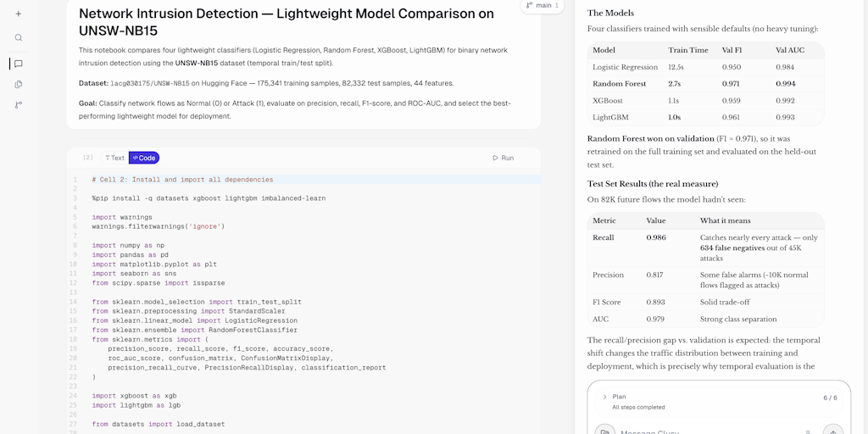
Task: Open the main branch selector
Action: click(542, 6)
